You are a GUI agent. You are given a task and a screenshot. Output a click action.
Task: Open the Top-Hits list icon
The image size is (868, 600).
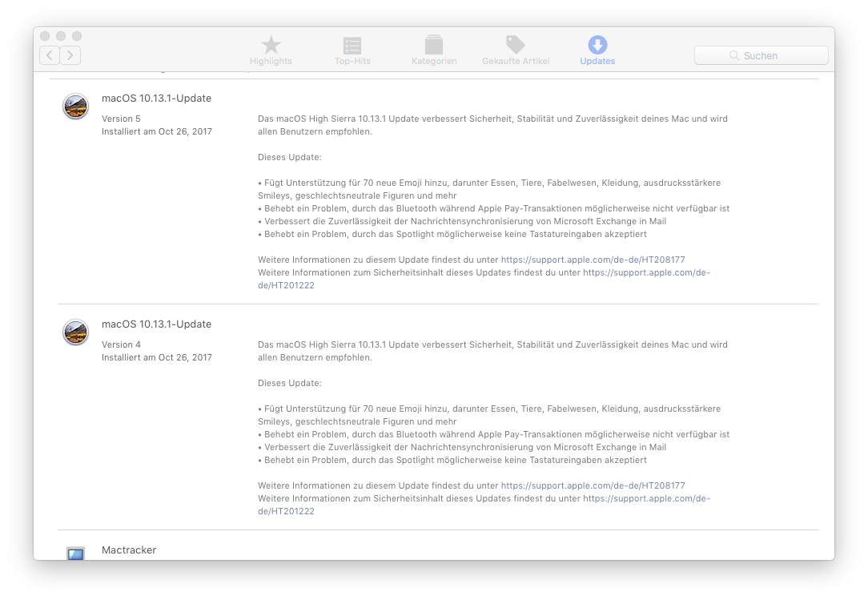tap(352, 46)
